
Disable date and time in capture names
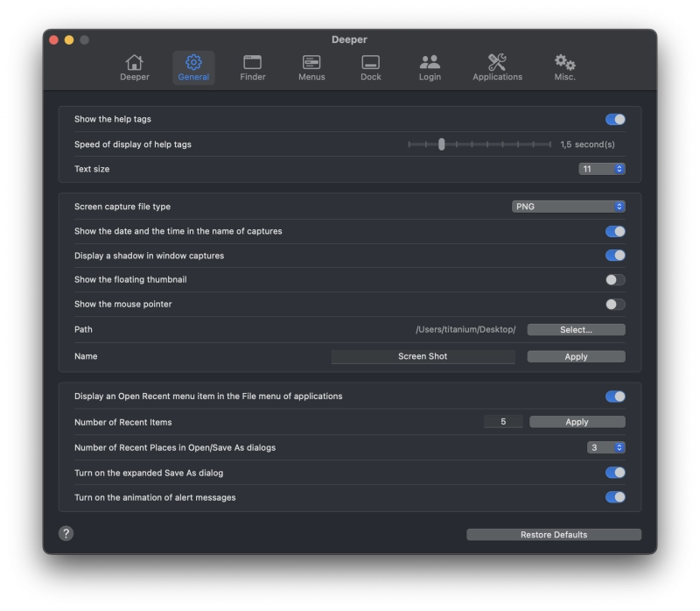pyautogui.click(x=615, y=231)
